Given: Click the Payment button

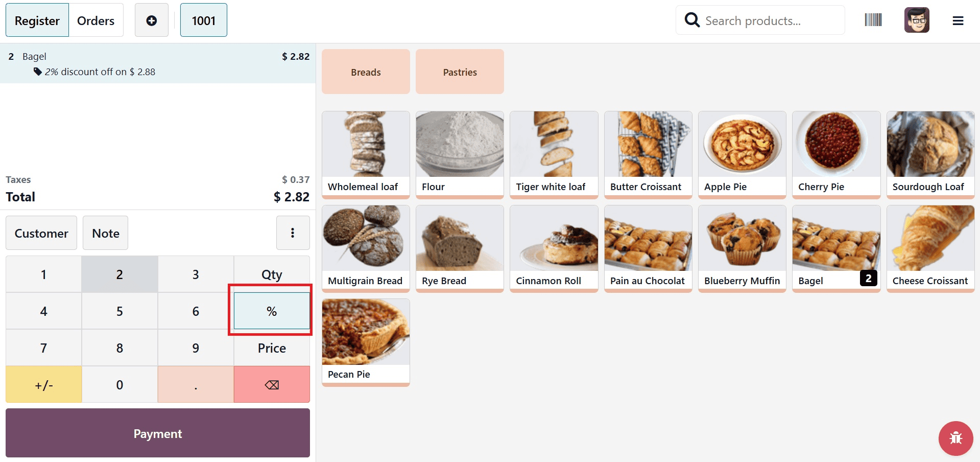Looking at the screenshot, I should pyautogui.click(x=157, y=433).
